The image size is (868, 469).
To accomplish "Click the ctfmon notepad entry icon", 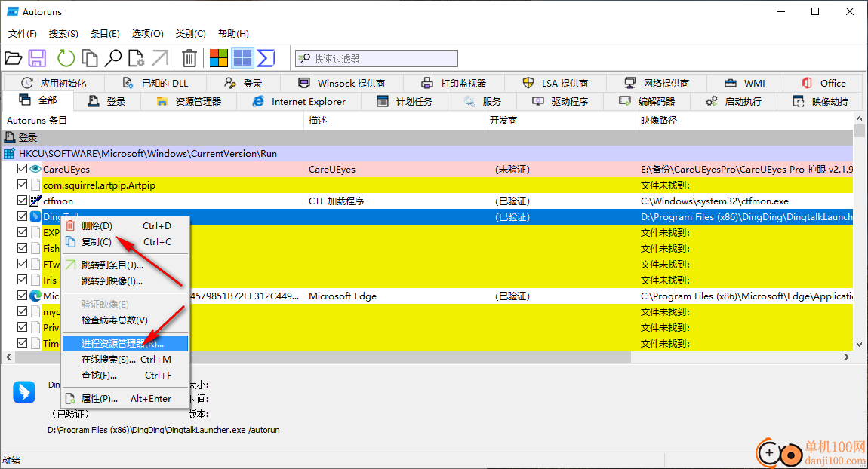I will click(35, 201).
